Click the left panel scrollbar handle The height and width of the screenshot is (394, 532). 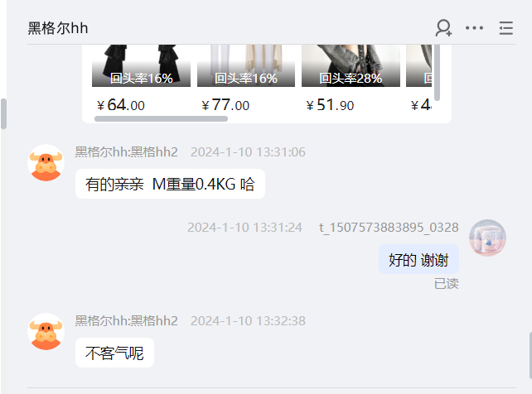[x=4, y=114]
